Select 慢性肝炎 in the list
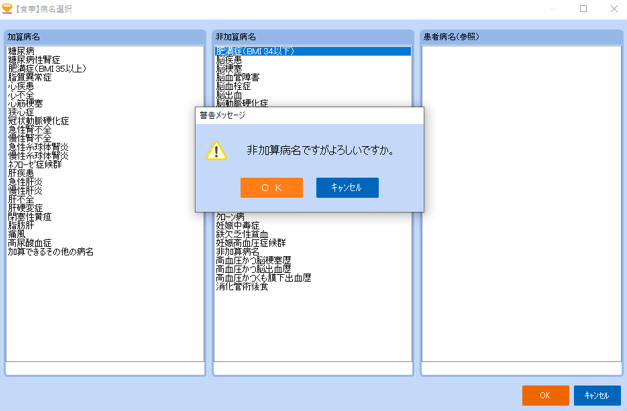Viewport: 627px width, 411px height. 26,191
